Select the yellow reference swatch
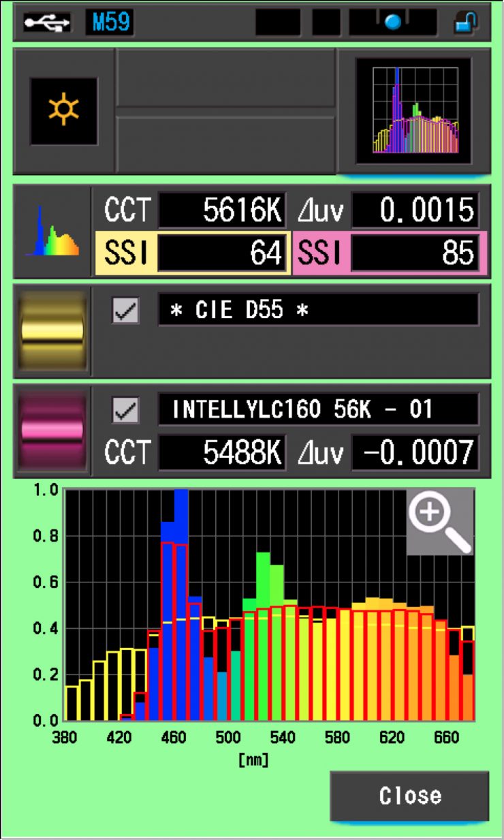504x840 pixels. tap(52, 331)
